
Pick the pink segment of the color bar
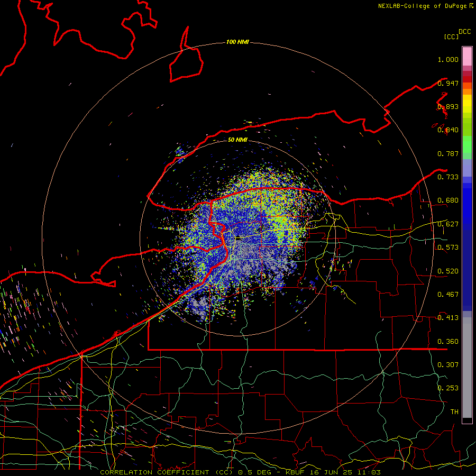tap(467, 56)
